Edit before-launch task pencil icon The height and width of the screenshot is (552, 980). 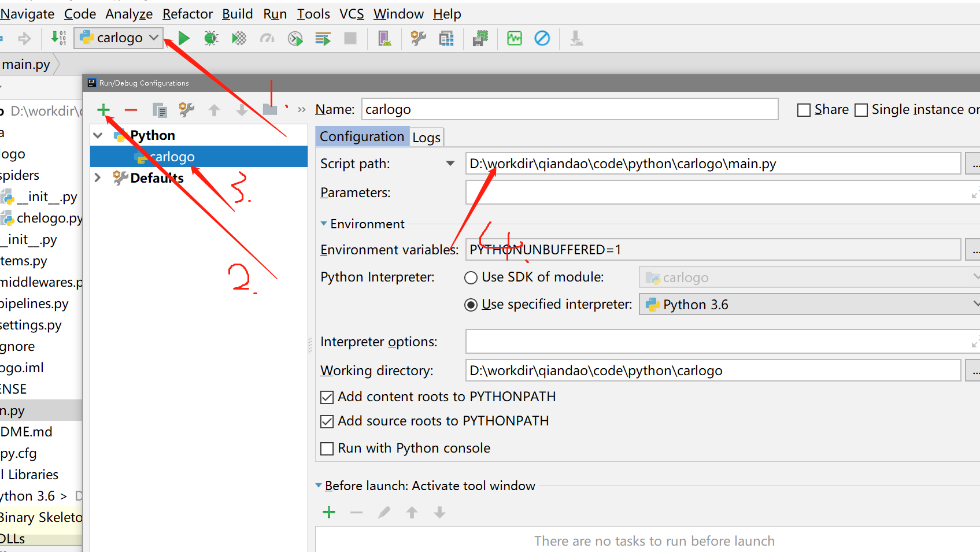[x=384, y=512]
